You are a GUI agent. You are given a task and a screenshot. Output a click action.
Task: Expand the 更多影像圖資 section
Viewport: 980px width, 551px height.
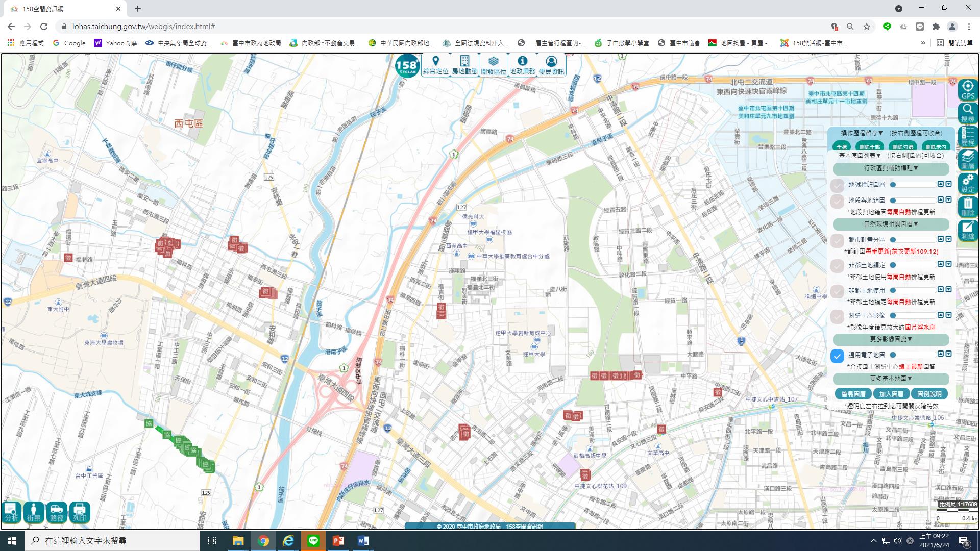coord(891,339)
